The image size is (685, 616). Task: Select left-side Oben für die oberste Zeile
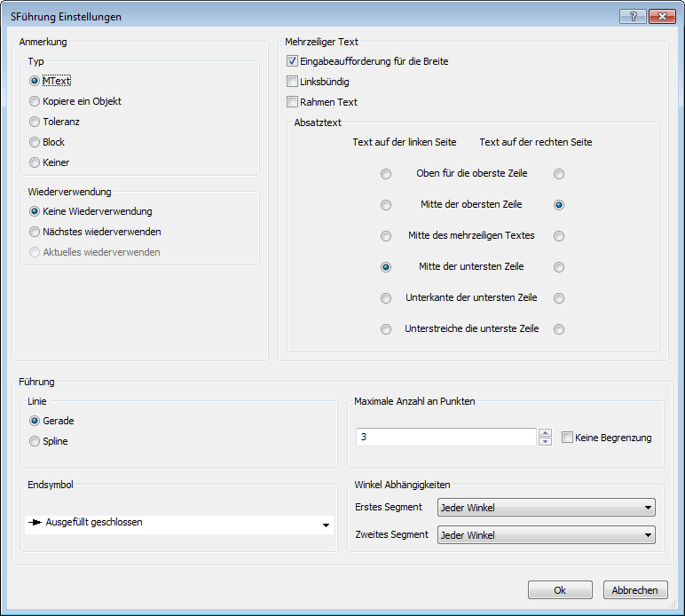tap(386, 174)
